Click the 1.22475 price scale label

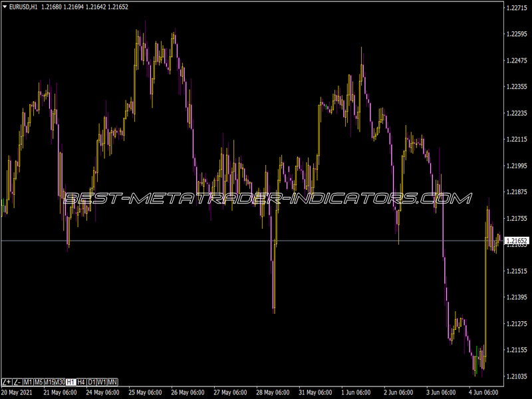[x=517, y=61]
